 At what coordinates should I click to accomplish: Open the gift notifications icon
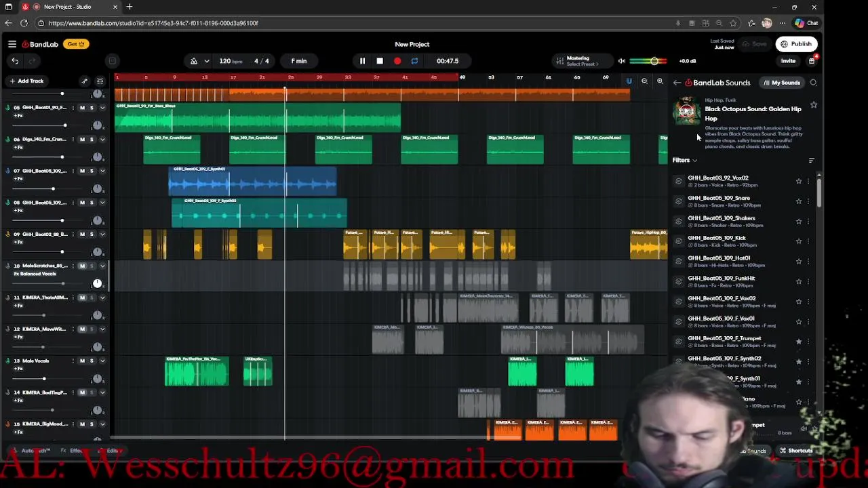coord(812,61)
